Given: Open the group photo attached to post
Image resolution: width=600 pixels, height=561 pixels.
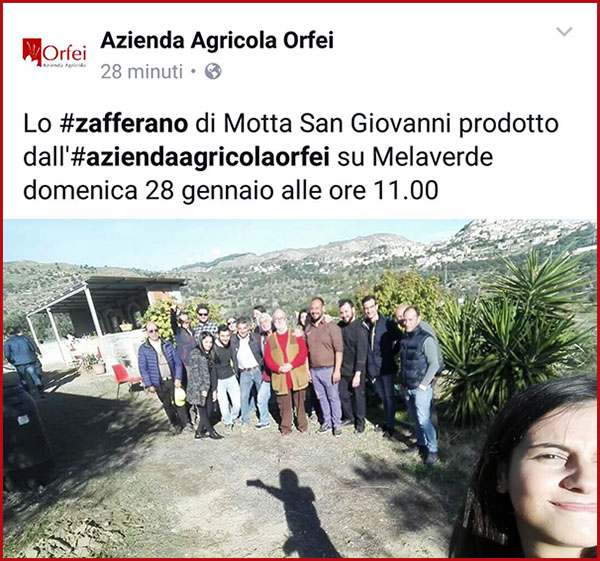Looking at the screenshot, I should [x=300, y=388].
